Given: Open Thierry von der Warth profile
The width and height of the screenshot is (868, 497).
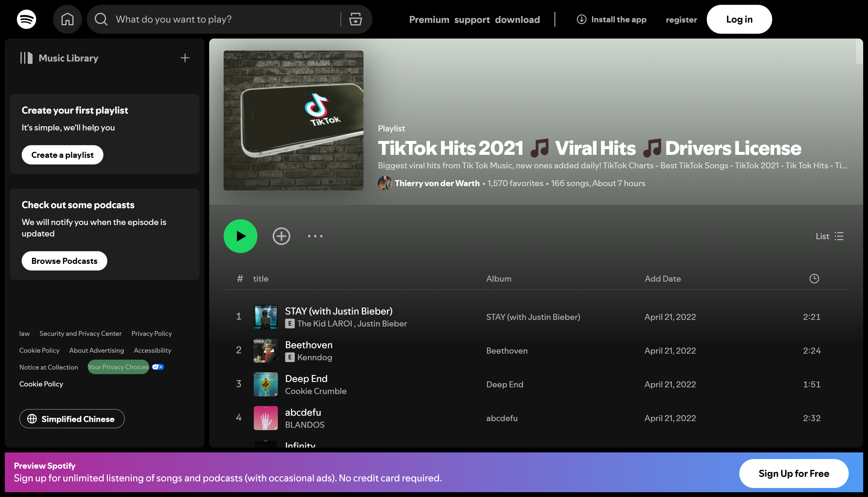Looking at the screenshot, I should click(437, 183).
